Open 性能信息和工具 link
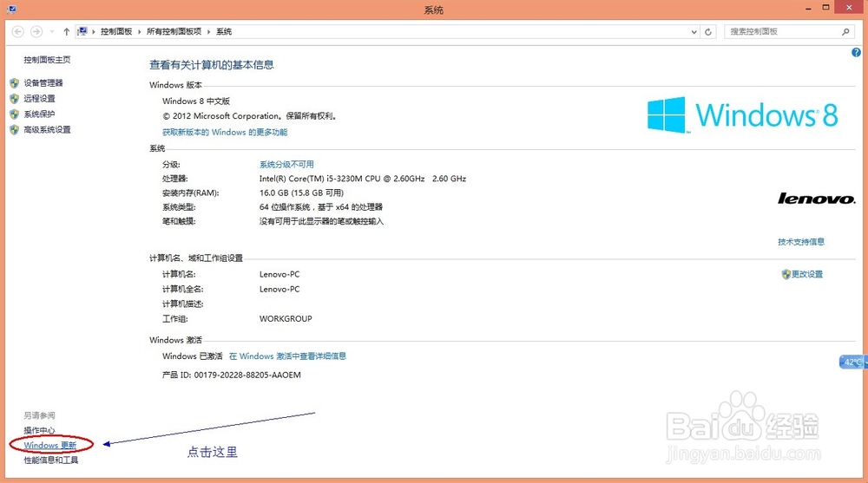Image resolution: width=868 pixels, height=483 pixels. click(51, 460)
